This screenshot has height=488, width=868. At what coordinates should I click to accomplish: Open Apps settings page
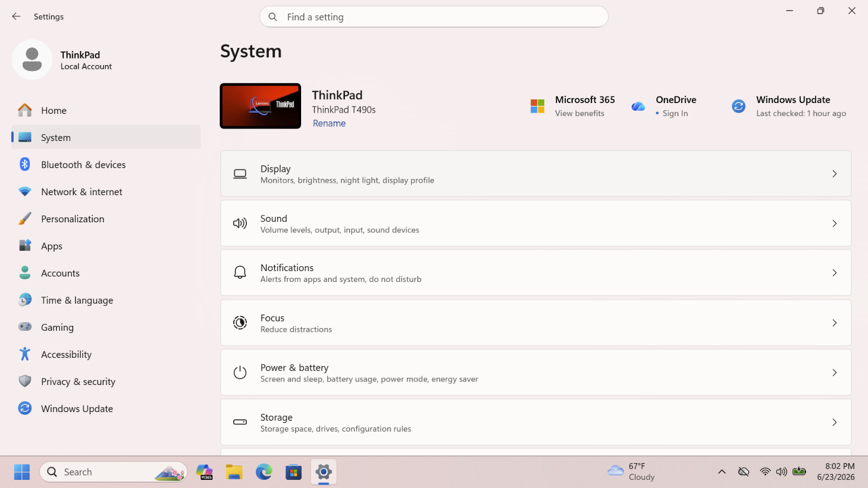pos(106,246)
